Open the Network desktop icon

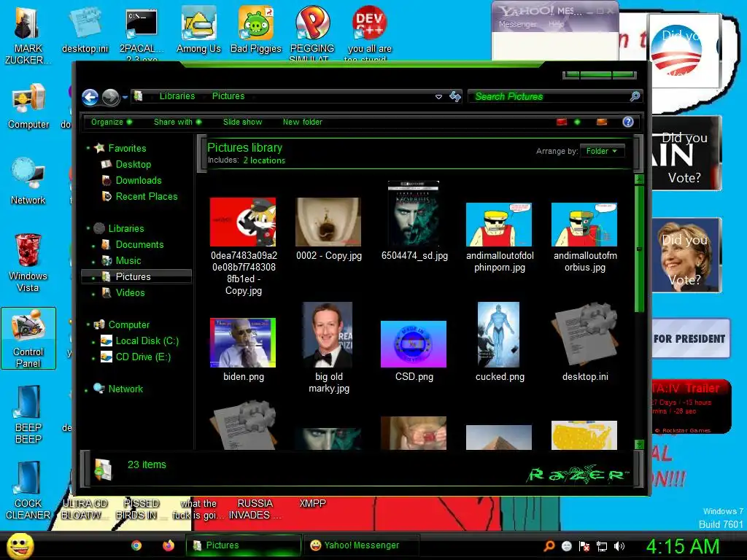(28, 182)
